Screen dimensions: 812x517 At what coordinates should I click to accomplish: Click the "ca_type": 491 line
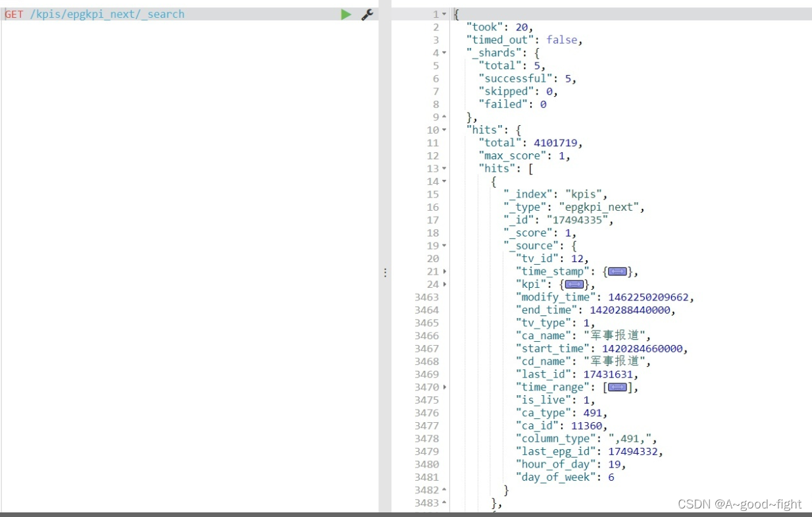point(561,413)
